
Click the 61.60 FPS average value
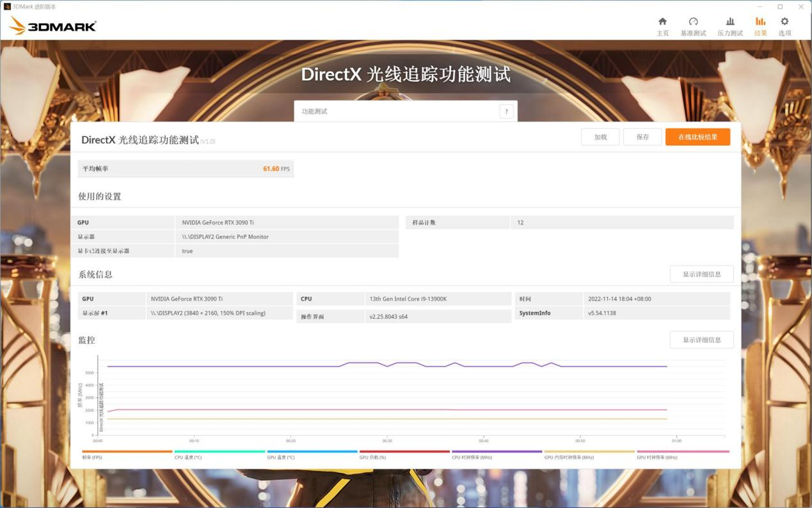[276, 169]
